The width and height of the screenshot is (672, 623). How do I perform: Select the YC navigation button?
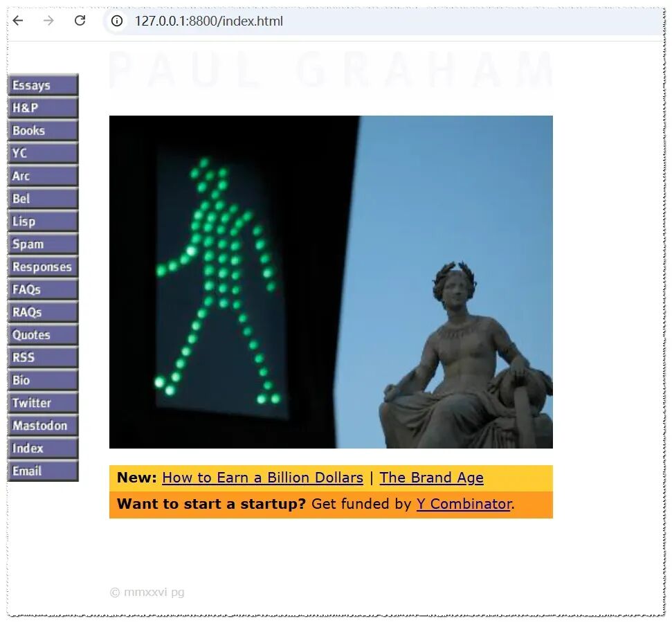tap(43, 153)
